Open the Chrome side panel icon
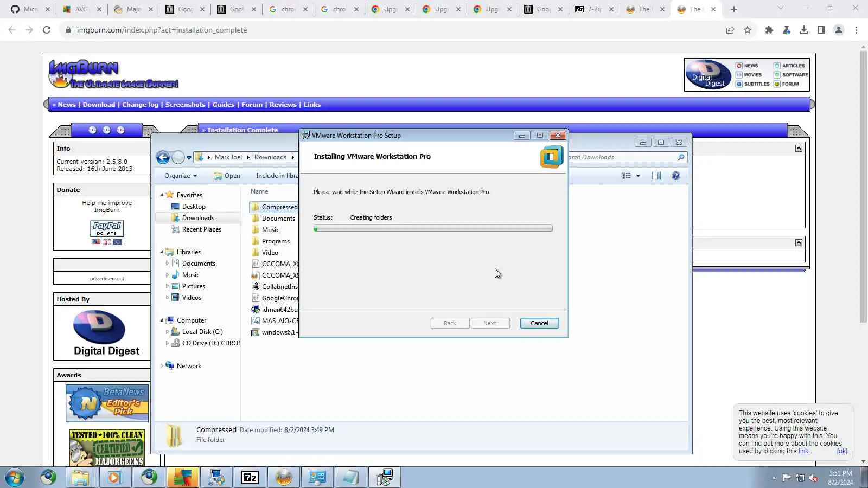The width and height of the screenshot is (868, 488). 821,30
